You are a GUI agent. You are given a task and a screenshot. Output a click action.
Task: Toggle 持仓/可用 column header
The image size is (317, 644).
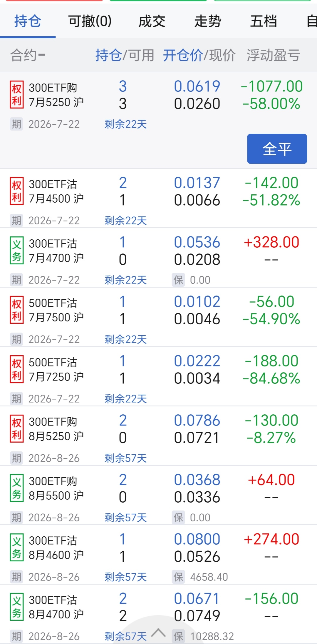125,55
